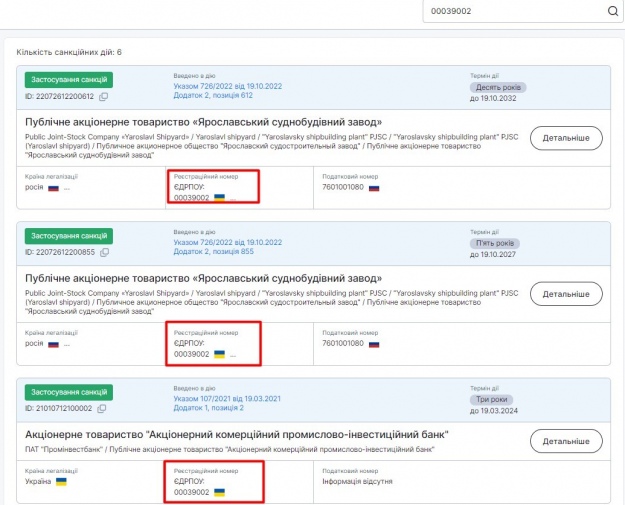
Task: Open Детальніше for first Yaroslavl shipyard entry
Action: click(566, 137)
